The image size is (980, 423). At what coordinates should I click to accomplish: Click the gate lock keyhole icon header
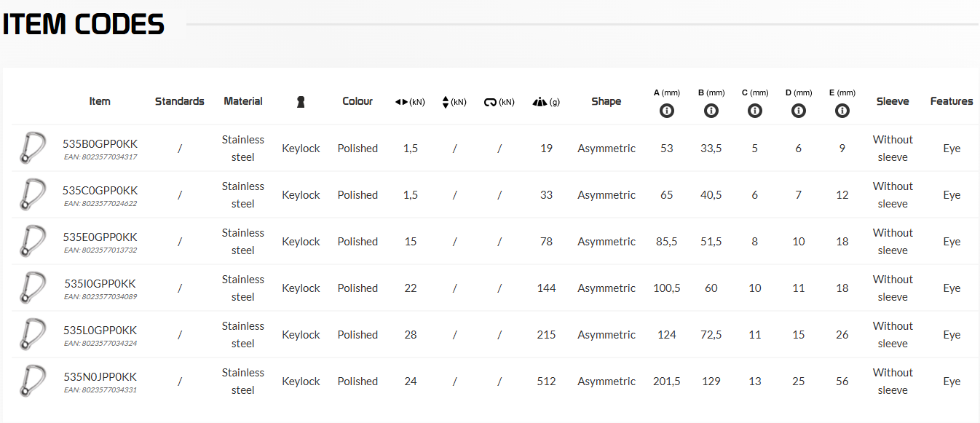[301, 103]
